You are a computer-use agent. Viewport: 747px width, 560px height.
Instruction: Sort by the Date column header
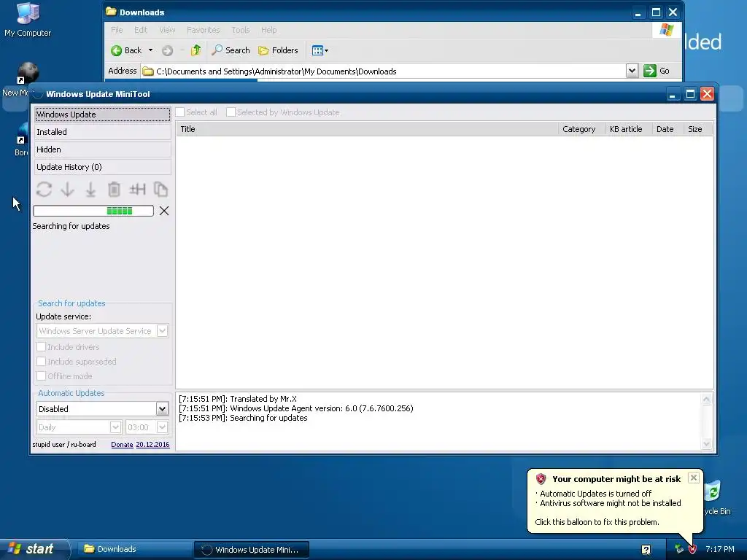point(667,129)
